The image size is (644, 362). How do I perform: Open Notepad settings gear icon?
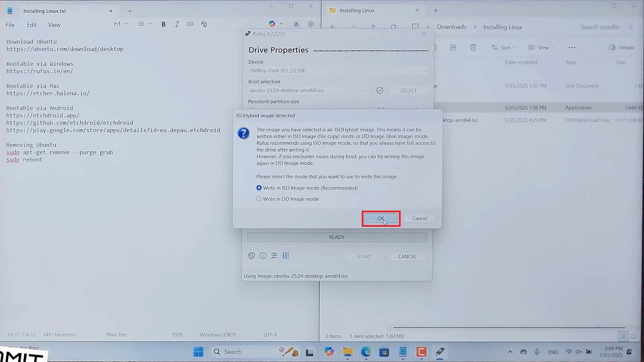click(x=311, y=24)
